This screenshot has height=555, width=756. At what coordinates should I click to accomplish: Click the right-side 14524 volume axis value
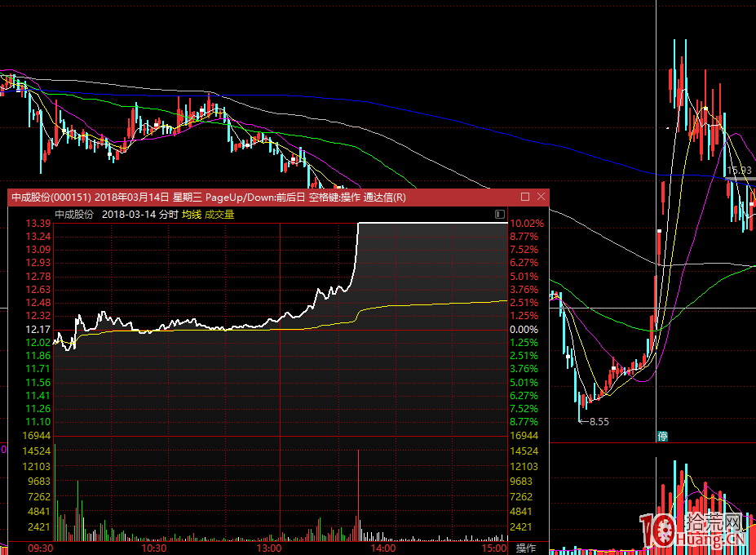click(x=524, y=451)
